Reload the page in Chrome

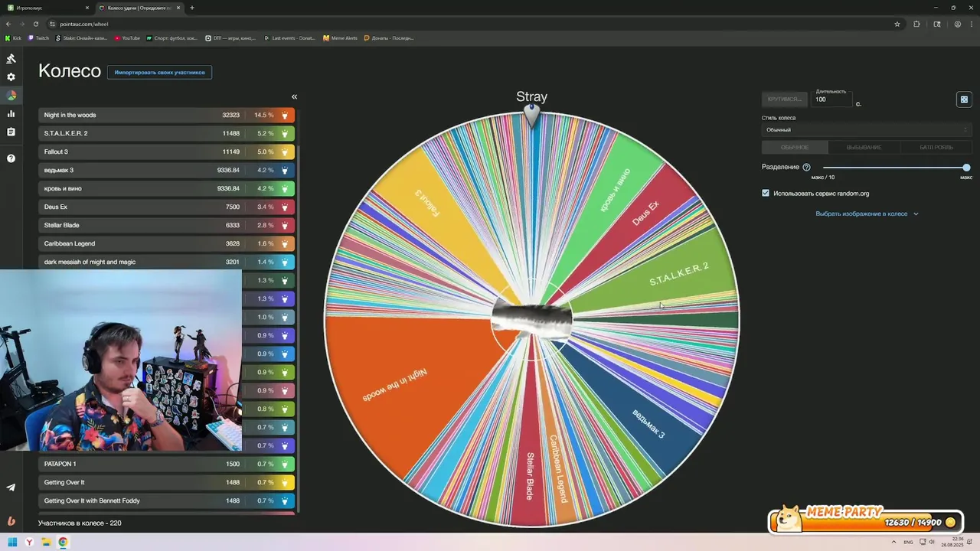click(36, 24)
